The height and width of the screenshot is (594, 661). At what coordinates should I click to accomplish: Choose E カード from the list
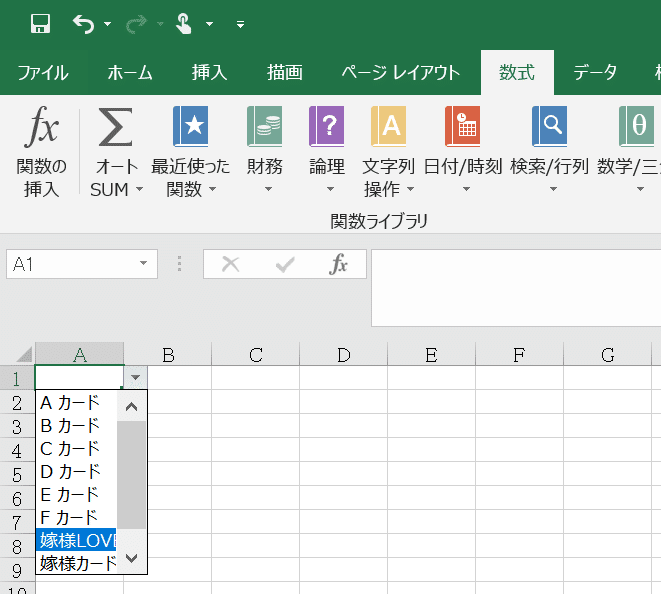[76, 494]
